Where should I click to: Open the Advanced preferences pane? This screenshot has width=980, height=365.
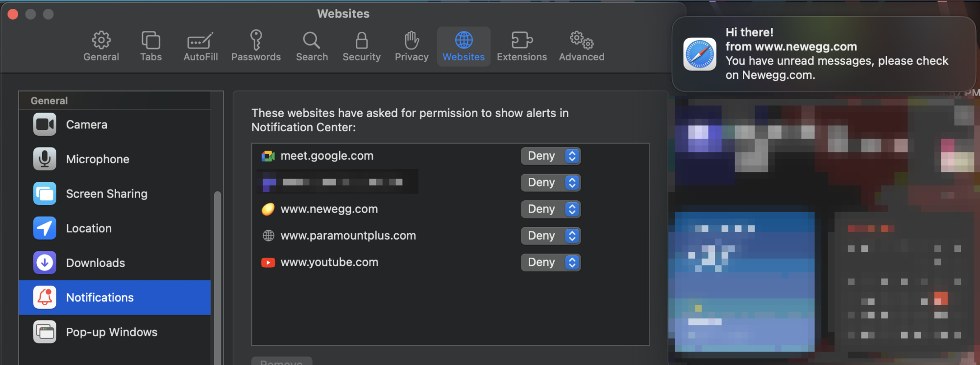tap(582, 47)
